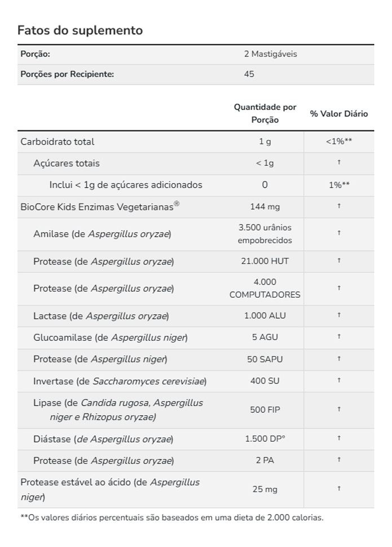Click the "21.000 HUT" protease amount

265,261
